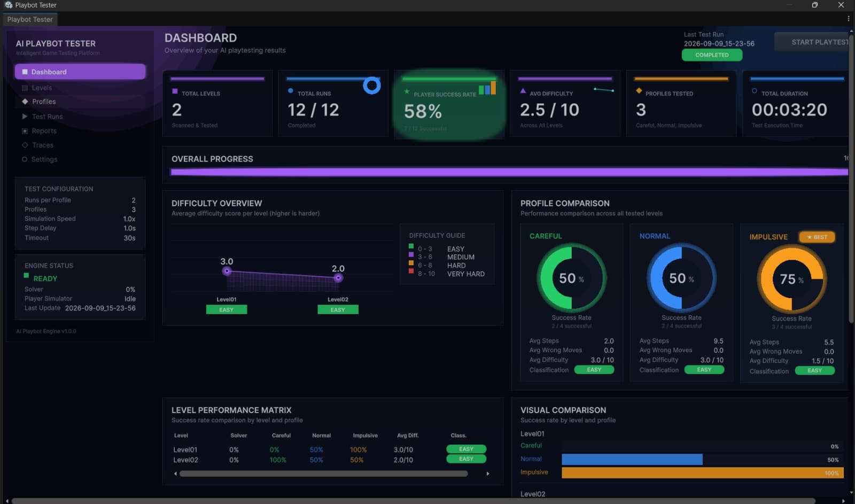This screenshot has height=504, width=855.
Task: Click the Normal 50% bar in Visual Comparison
Action: point(632,459)
